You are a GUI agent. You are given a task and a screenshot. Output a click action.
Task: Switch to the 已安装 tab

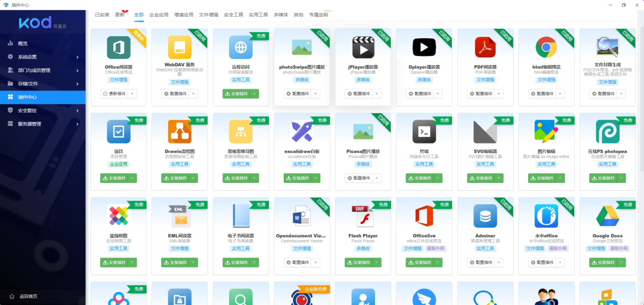pos(103,15)
